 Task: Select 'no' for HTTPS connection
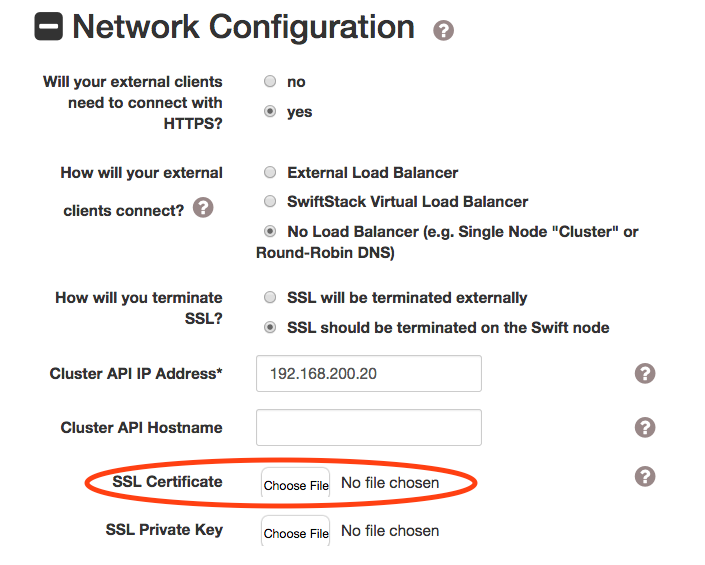(x=270, y=81)
